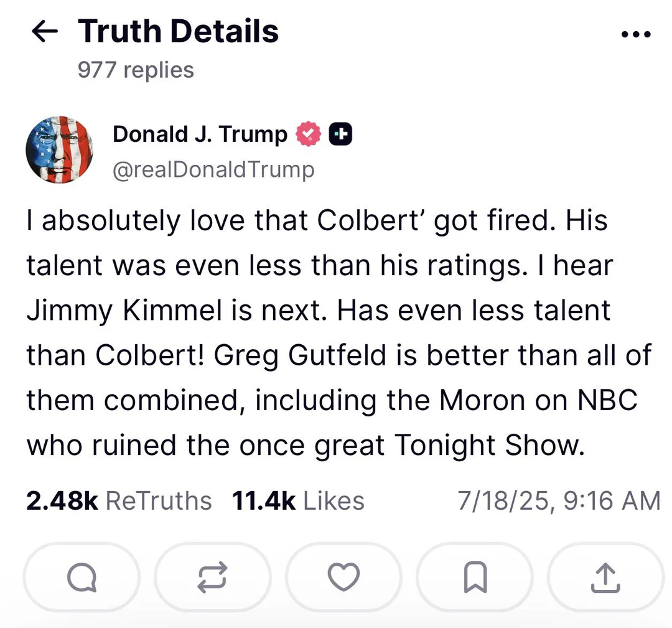Image resolution: width=672 pixels, height=628 pixels.
Task: Open the flag-painted profile avatar
Action: (59, 150)
